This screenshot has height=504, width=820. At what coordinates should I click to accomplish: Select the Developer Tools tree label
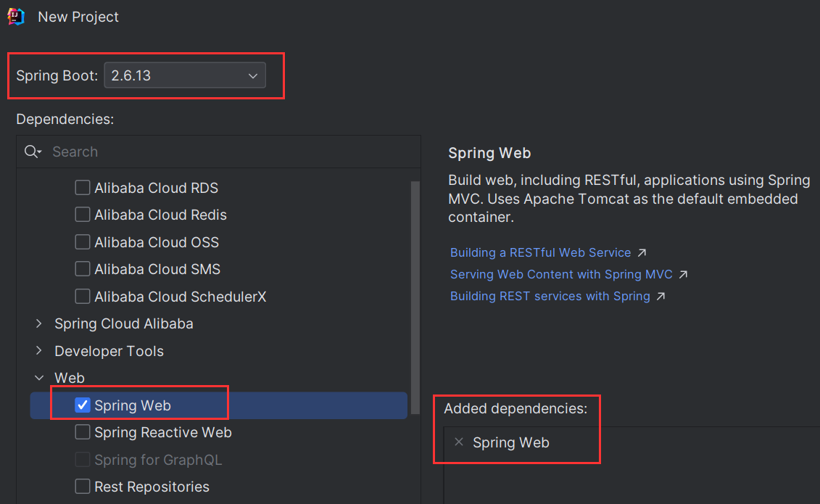(109, 351)
